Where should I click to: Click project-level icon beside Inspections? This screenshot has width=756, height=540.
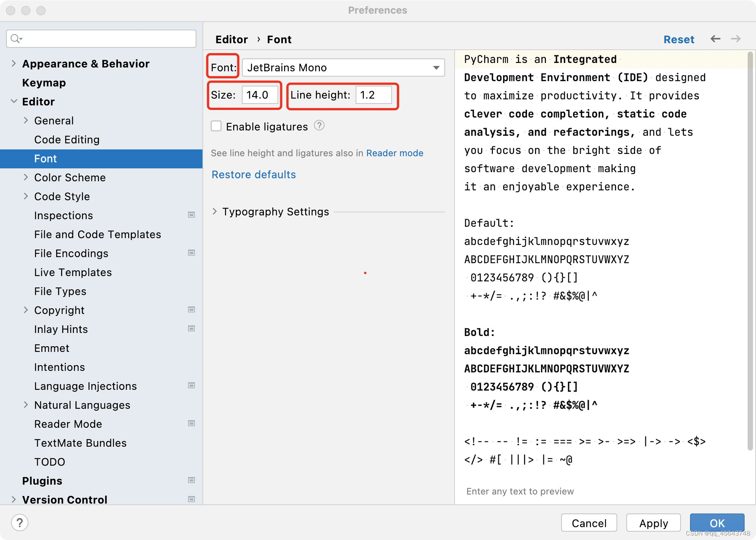pos(191,215)
